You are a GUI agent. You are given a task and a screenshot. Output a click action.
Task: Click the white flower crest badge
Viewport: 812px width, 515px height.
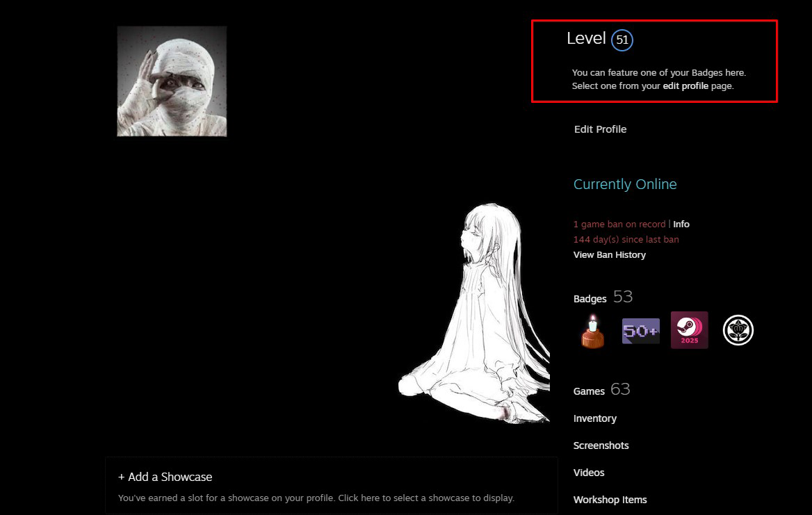tap(738, 330)
